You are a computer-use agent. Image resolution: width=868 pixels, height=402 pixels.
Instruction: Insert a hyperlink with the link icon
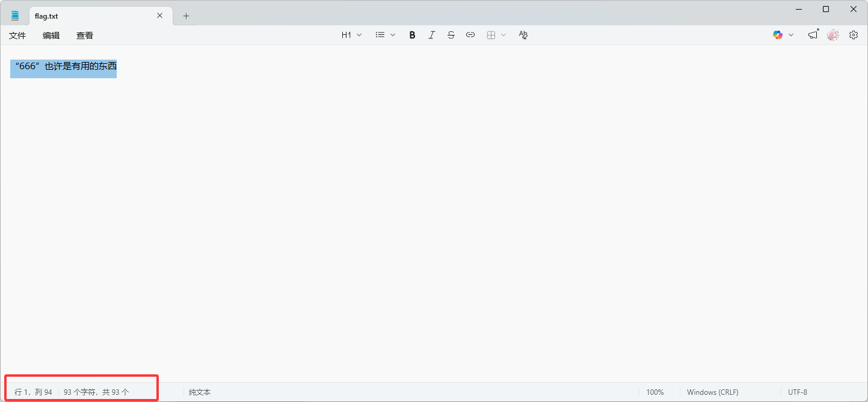(x=470, y=35)
